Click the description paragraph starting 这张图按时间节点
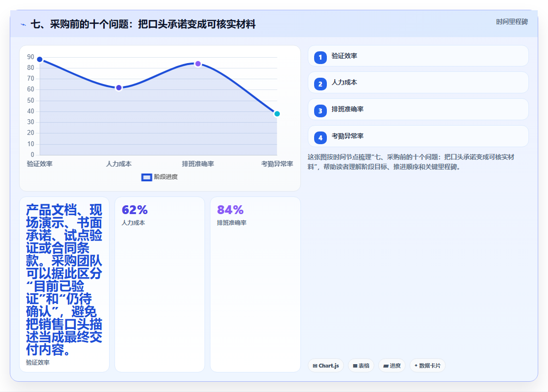The height and width of the screenshot is (392, 548). tap(411, 162)
